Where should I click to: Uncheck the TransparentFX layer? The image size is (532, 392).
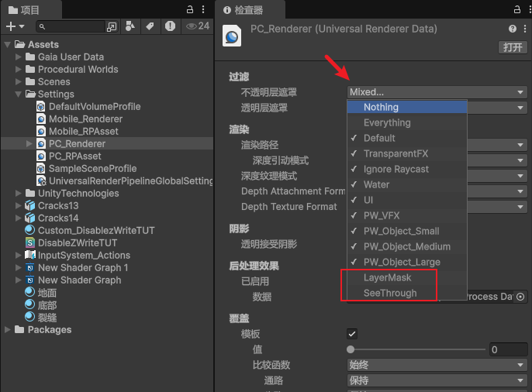coord(407,154)
